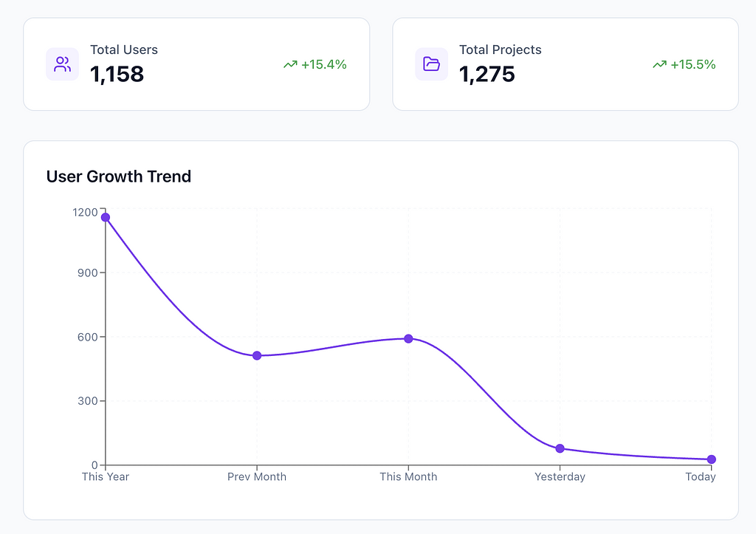Click the Yesterday x-axis label

coord(560,476)
